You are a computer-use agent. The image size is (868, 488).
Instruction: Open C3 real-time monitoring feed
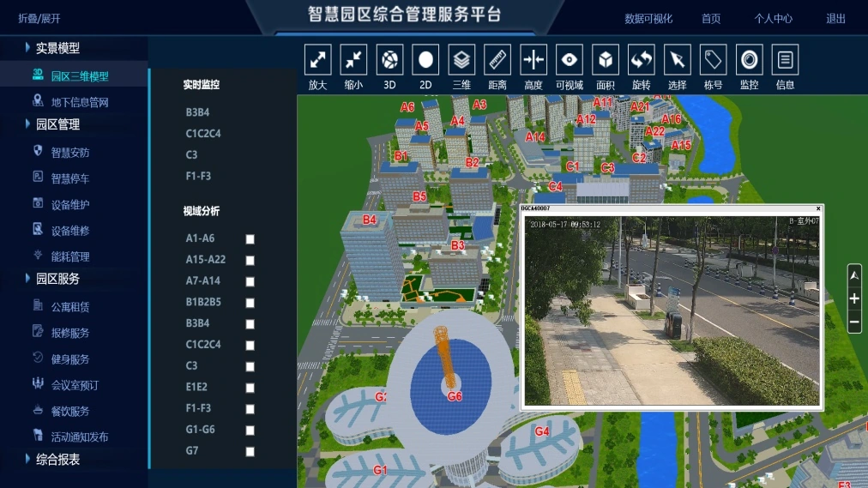191,155
